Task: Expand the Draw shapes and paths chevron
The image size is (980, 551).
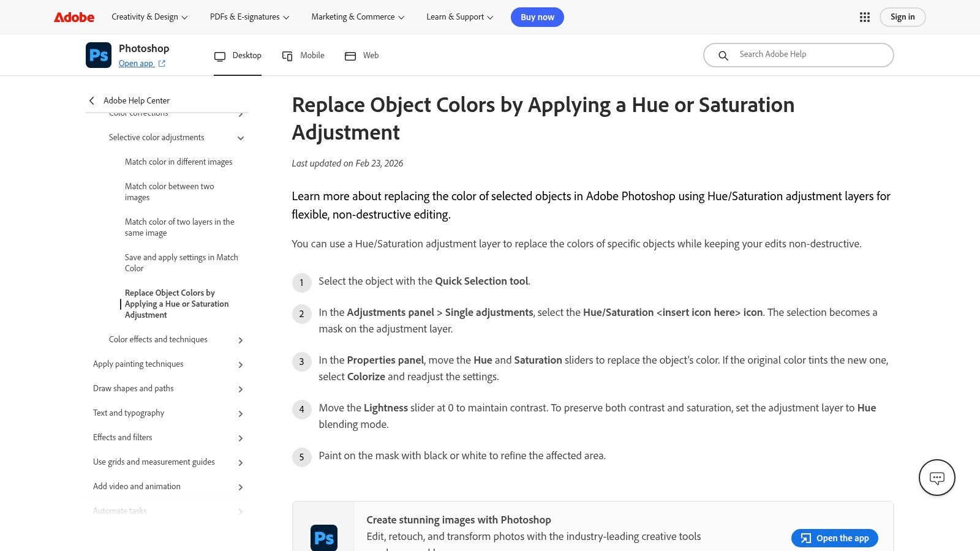Action: pyautogui.click(x=241, y=389)
